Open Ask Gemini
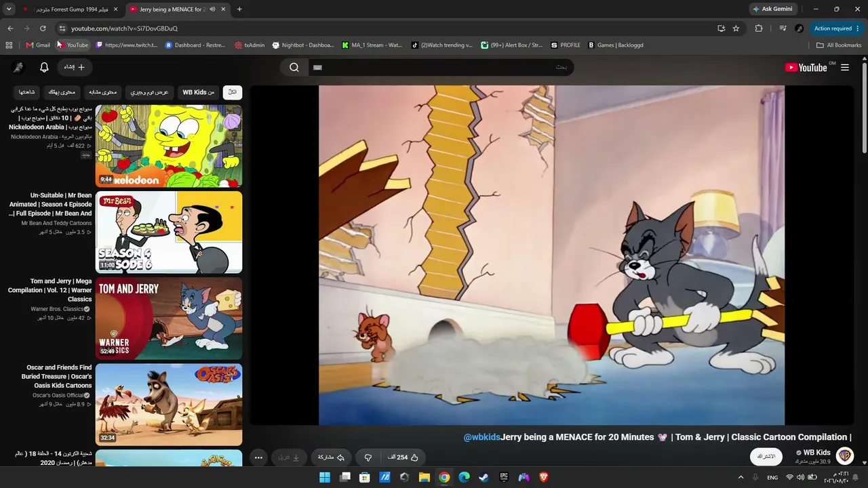This screenshot has height=488, width=868. [773, 9]
